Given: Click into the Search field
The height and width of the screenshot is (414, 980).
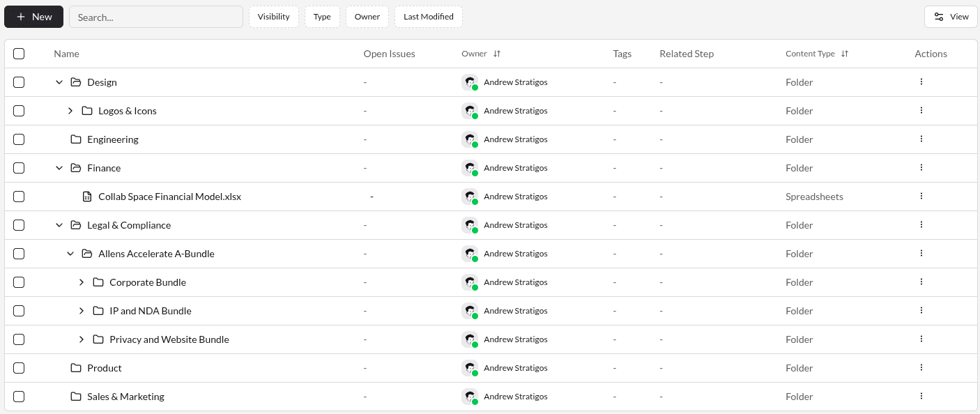Looking at the screenshot, I should (x=155, y=17).
